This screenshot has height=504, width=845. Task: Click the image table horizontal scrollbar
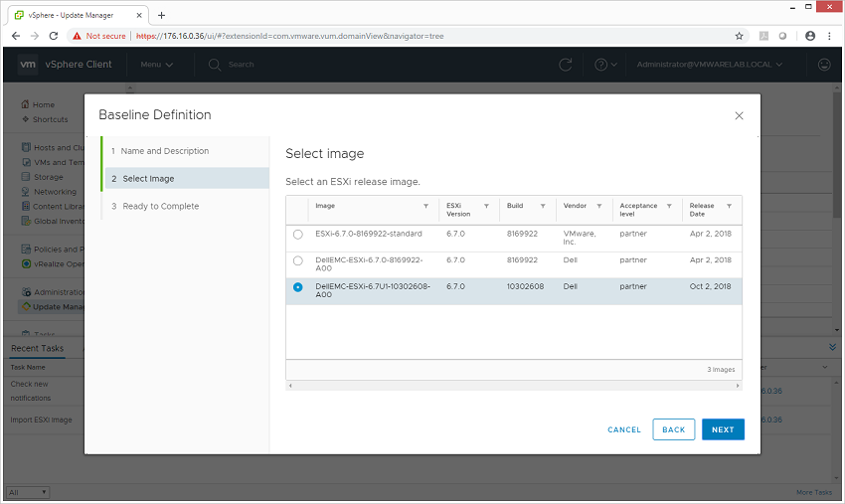[514, 386]
